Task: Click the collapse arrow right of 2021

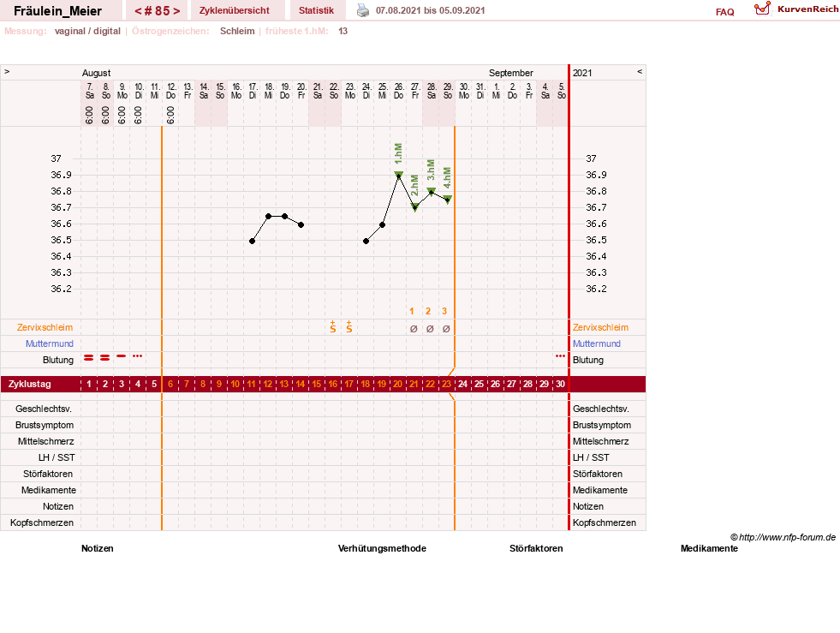Action: 640,72
